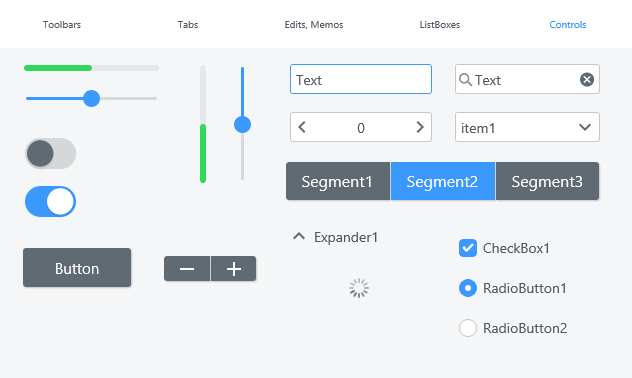Turn off the blue on switch
This screenshot has height=378, width=632.
50,201
